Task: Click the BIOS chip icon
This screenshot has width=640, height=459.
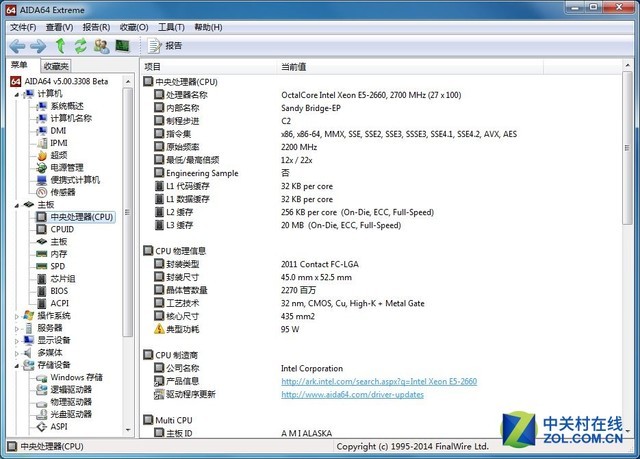Action: click(42, 291)
